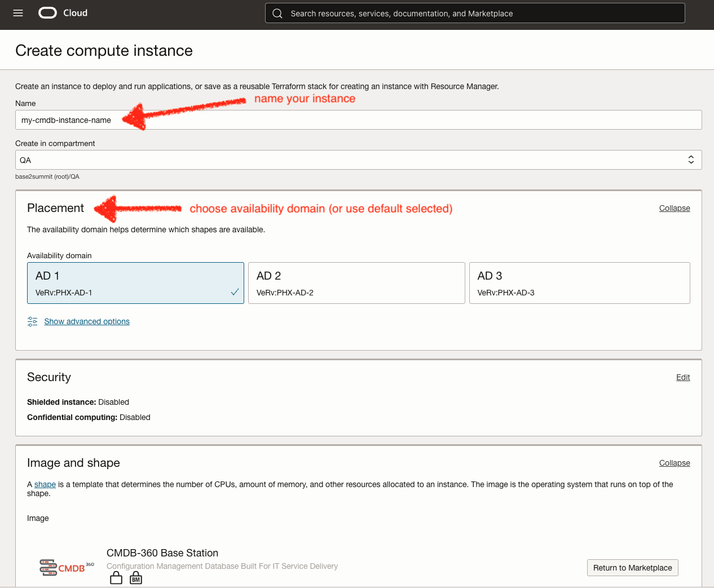The height and width of the screenshot is (588, 714).
Task: Click the base2summit (root)/QA compartment path
Action: click(47, 176)
